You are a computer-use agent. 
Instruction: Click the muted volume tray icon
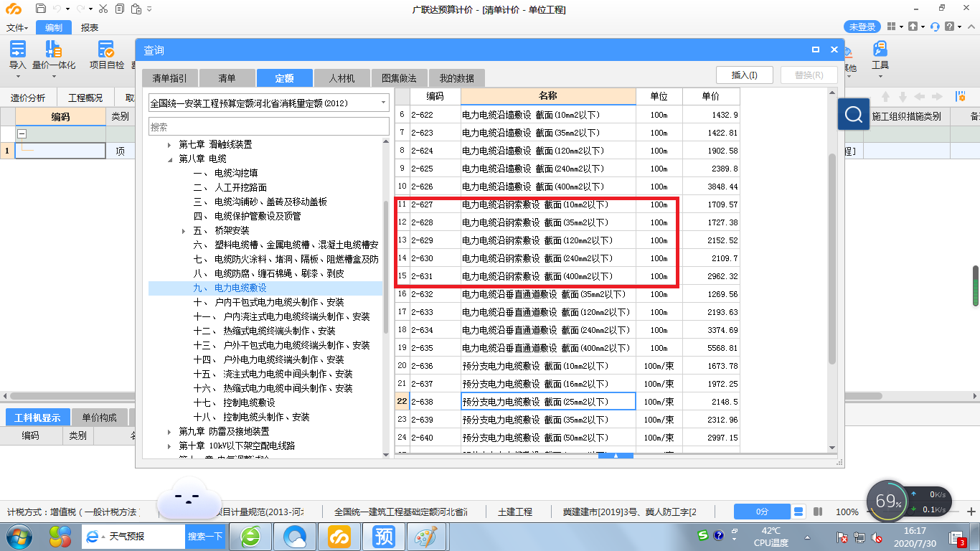tap(876, 537)
